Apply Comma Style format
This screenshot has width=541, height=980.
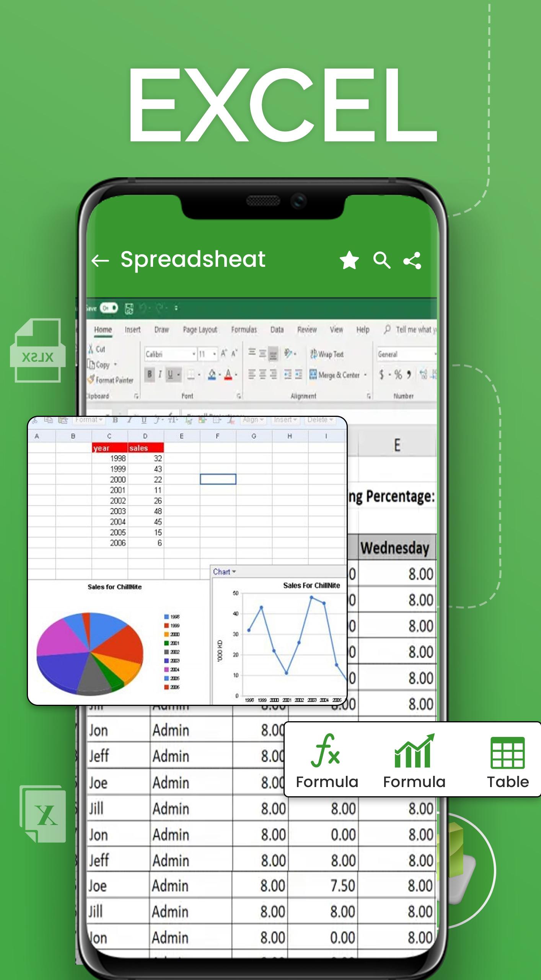click(x=409, y=374)
